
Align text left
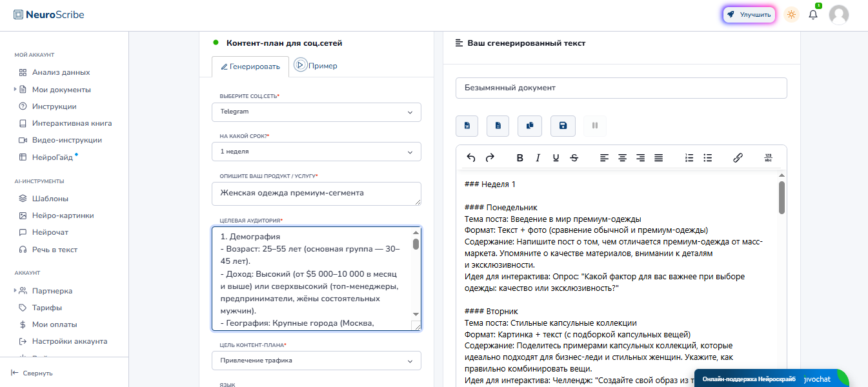coord(604,157)
